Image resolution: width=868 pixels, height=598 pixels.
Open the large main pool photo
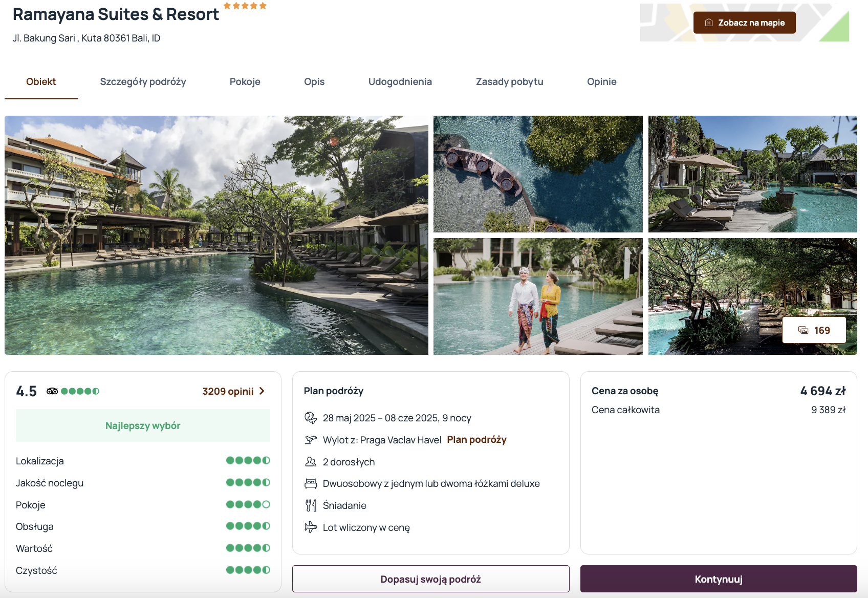pyautogui.click(x=216, y=235)
